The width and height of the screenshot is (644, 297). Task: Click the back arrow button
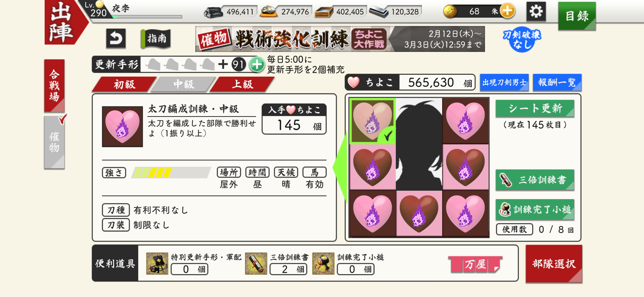coord(116,38)
